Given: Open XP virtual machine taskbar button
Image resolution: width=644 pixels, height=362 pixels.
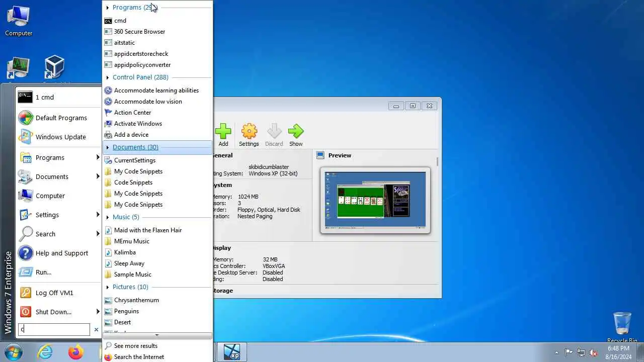Looking at the screenshot, I should (x=232, y=352).
